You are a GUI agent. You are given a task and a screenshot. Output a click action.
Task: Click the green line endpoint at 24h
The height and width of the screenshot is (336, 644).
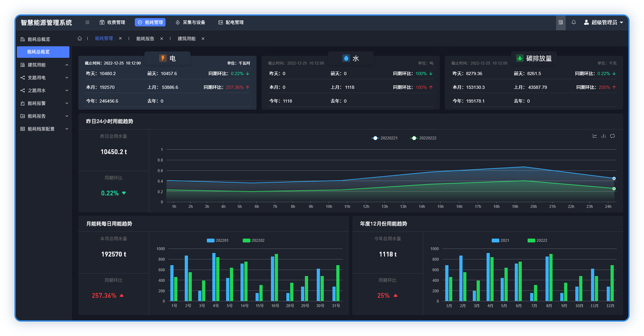pyautogui.click(x=614, y=188)
